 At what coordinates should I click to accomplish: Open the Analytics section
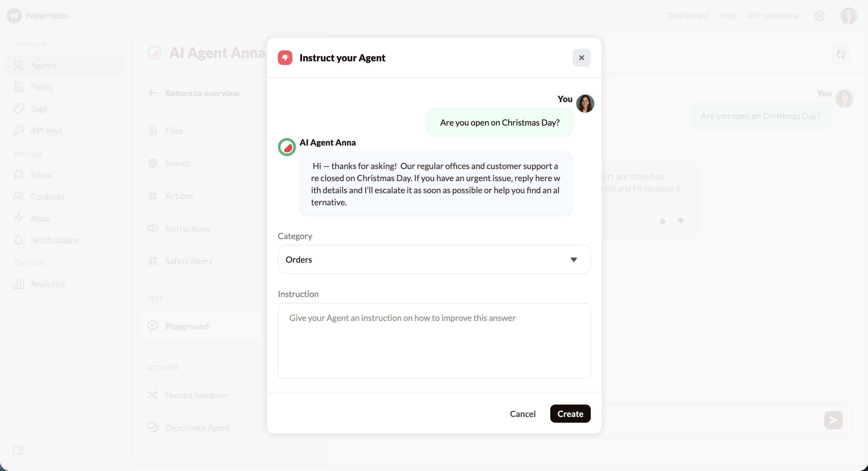click(47, 284)
